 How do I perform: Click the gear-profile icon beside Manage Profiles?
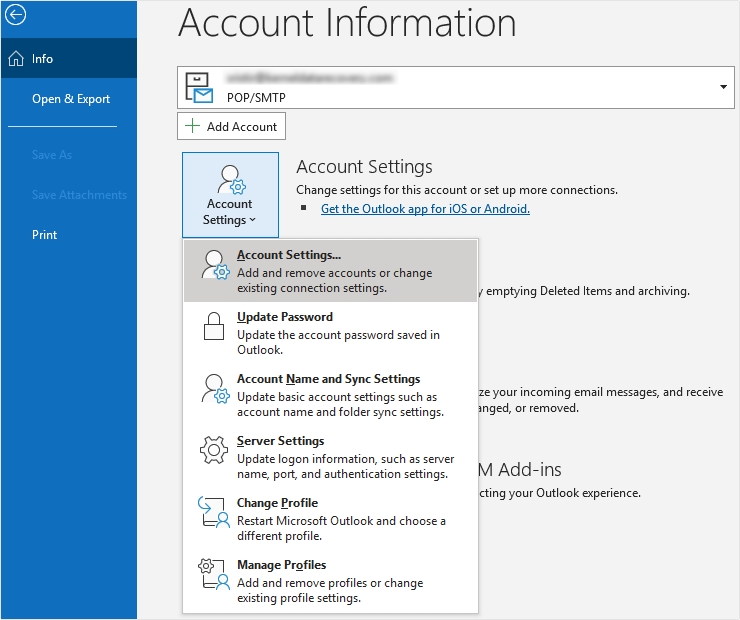pyautogui.click(x=214, y=574)
